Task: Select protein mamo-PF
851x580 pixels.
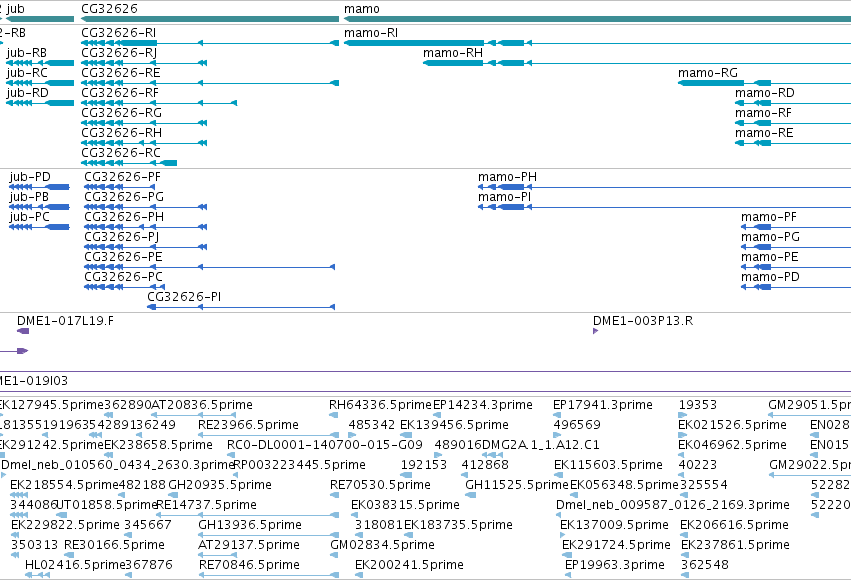Action: coord(769,217)
